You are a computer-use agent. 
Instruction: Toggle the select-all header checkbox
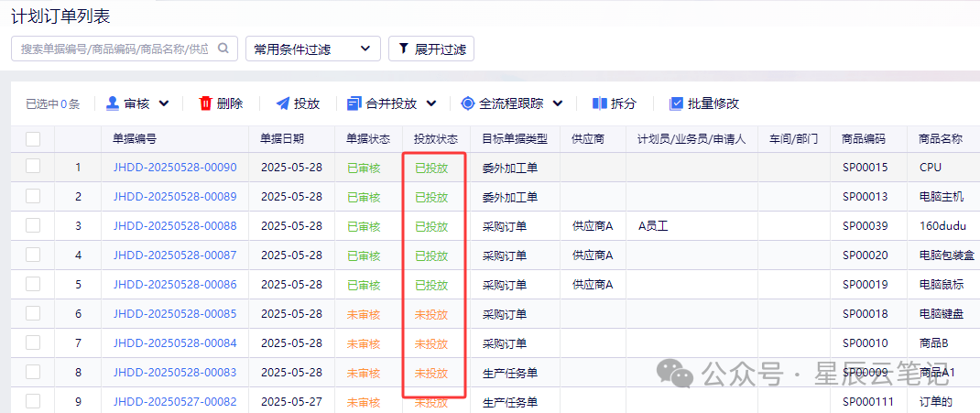[33, 139]
